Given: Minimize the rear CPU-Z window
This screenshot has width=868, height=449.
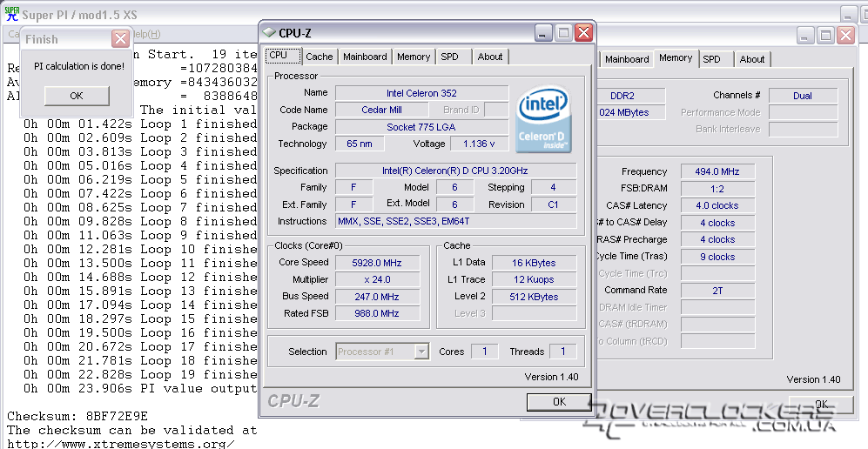Looking at the screenshot, I should click(805, 36).
